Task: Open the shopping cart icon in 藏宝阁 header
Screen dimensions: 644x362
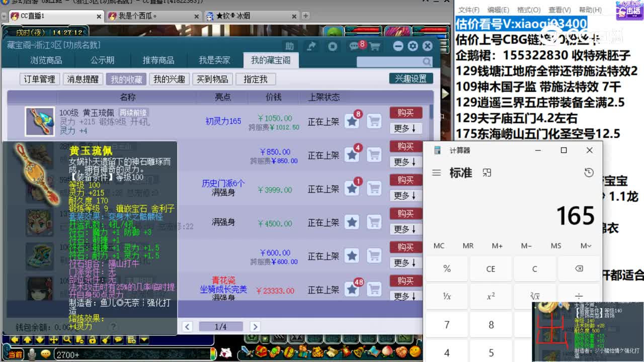Action: (x=374, y=46)
